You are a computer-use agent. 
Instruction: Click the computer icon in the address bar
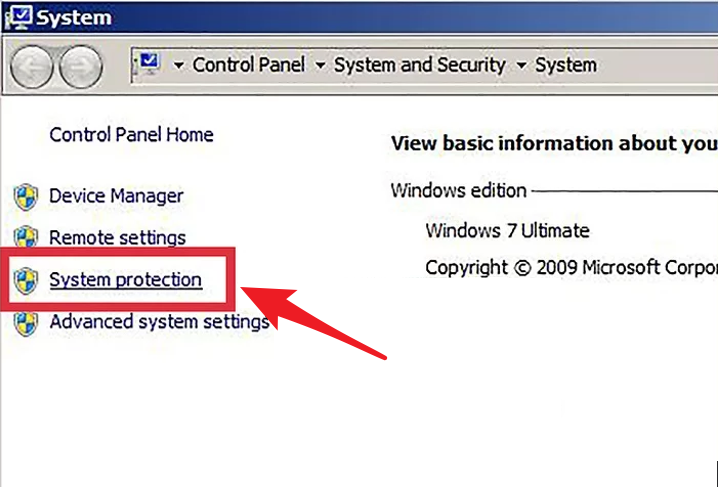pos(148,64)
